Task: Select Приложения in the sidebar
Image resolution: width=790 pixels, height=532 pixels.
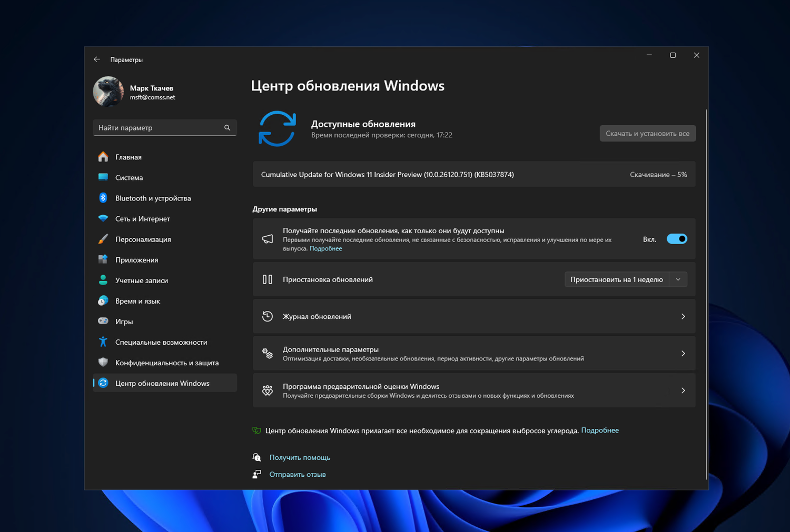Action: [x=165, y=259]
